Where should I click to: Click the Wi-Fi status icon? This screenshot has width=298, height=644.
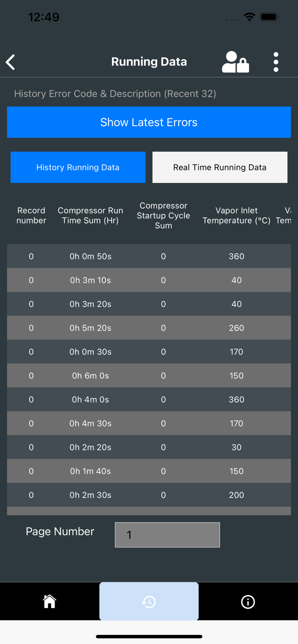click(x=249, y=17)
